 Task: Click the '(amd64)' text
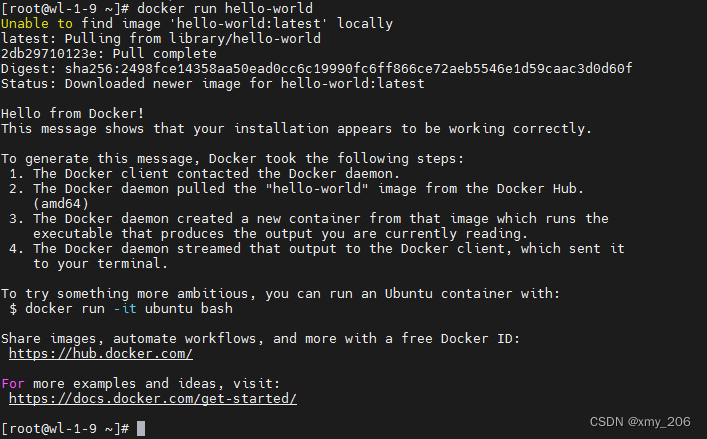[61, 204]
